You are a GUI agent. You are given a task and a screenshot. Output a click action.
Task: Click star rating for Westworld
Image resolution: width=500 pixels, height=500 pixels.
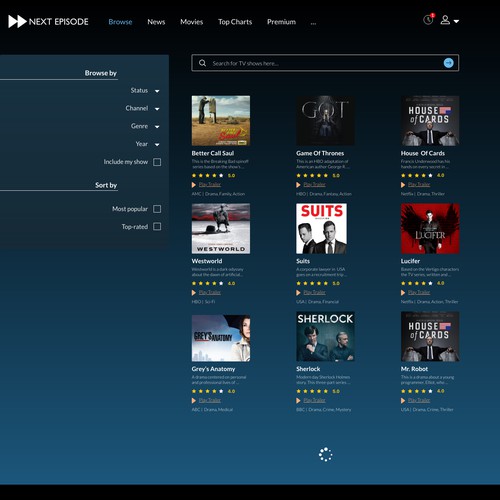coord(208,283)
